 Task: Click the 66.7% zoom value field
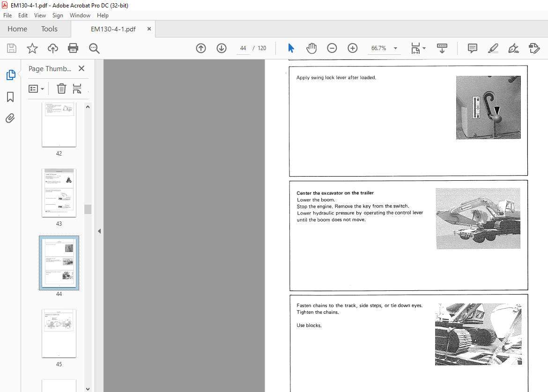[379, 48]
